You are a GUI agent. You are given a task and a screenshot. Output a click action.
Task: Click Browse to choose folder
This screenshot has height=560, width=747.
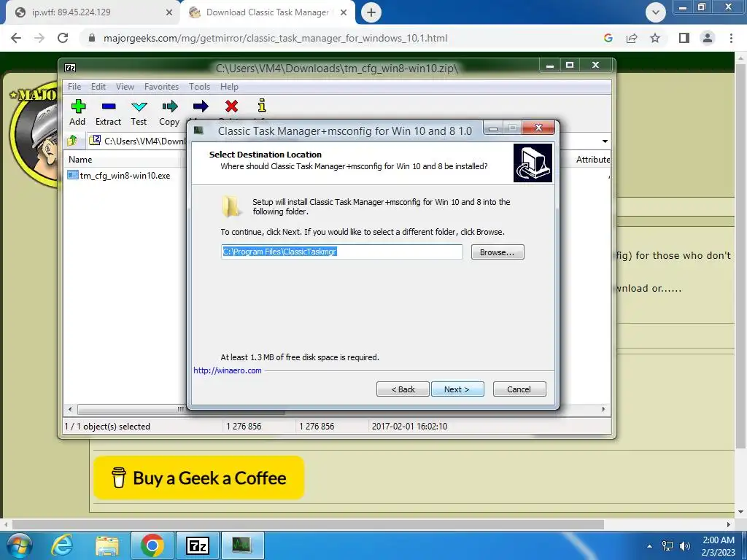[x=498, y=252]
